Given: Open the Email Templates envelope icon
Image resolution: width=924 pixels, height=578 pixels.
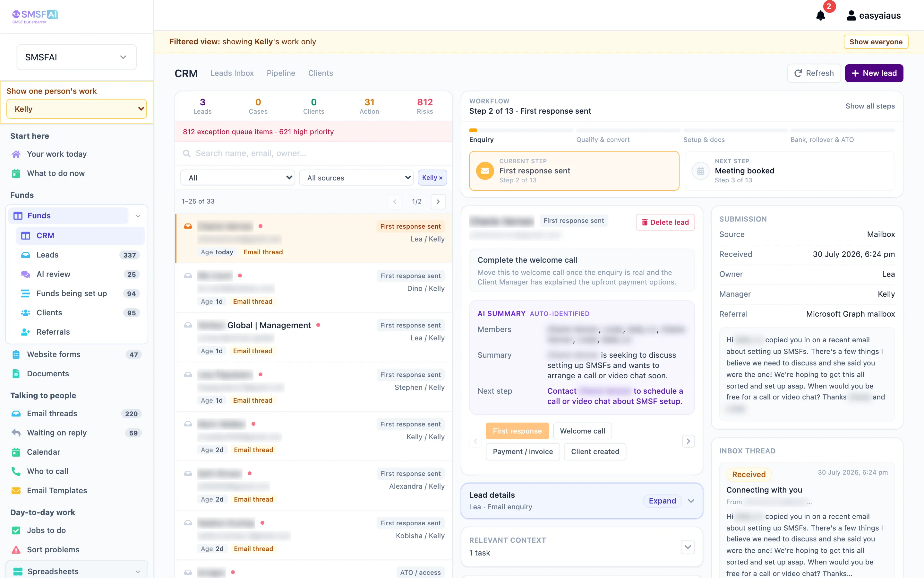Looking at the screenshot, I should point(16,490).
